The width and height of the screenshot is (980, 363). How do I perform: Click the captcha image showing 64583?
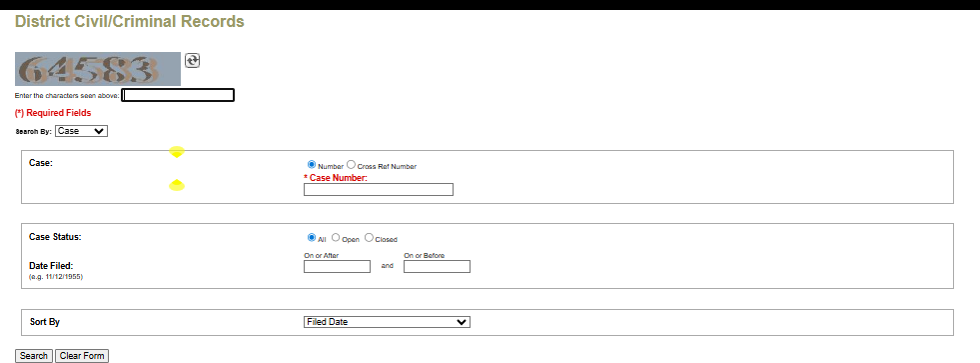tap(98, 69)
